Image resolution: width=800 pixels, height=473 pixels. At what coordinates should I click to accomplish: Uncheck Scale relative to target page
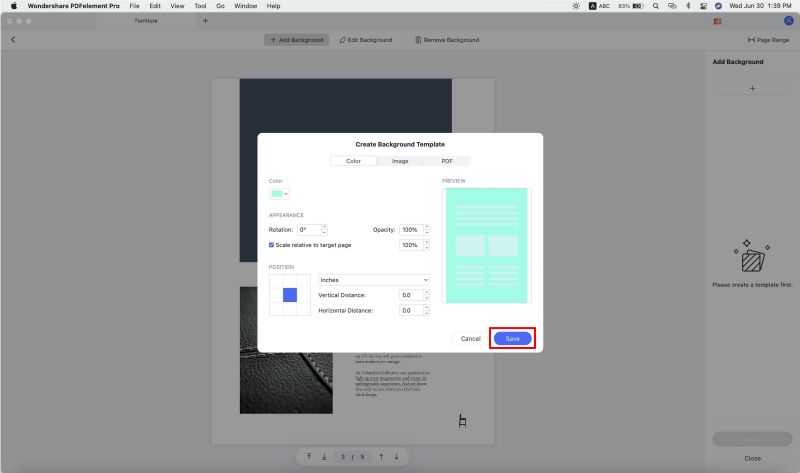(271, 245)
